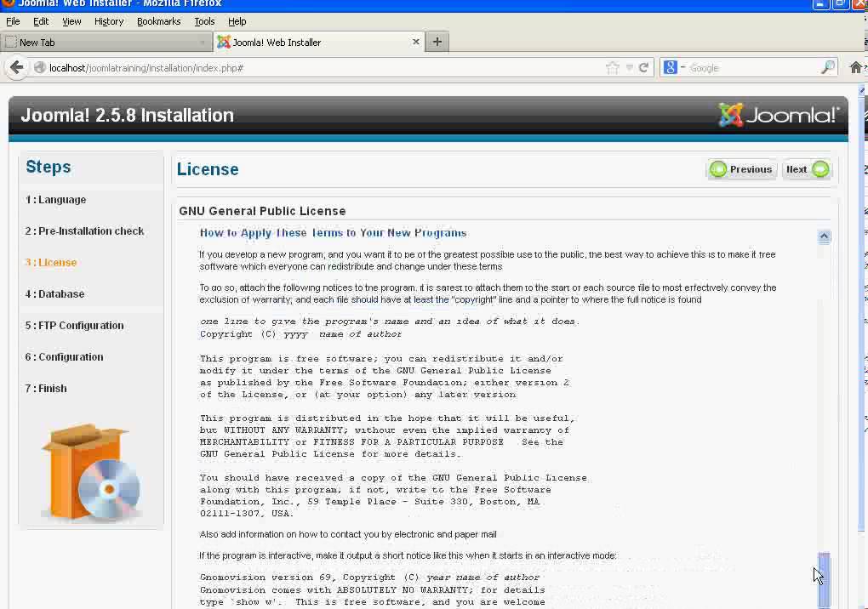Click the search magnifier icon
Screen dimensions: 868x609
point(828,67)
